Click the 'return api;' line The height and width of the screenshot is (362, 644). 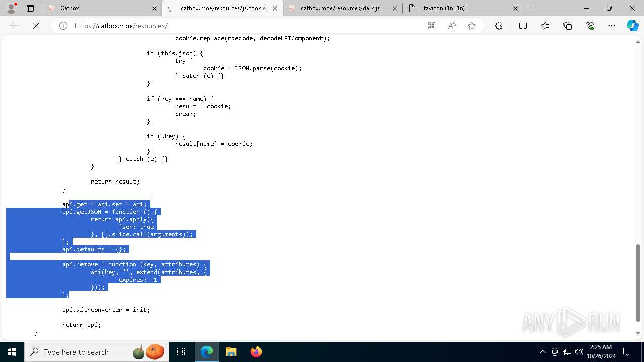[x=82, y=325]
